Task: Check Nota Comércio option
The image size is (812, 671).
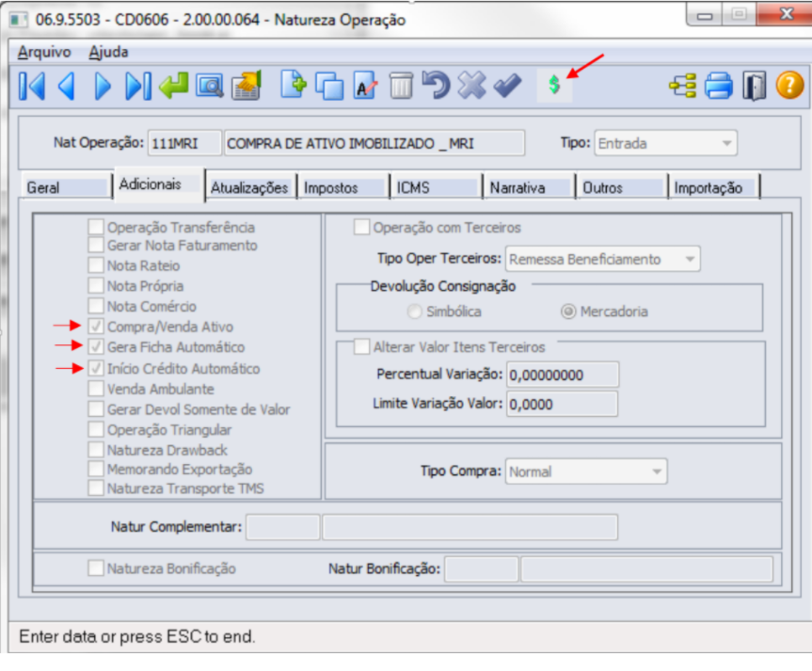Action: pyautogui.click(x=96, y=306)
